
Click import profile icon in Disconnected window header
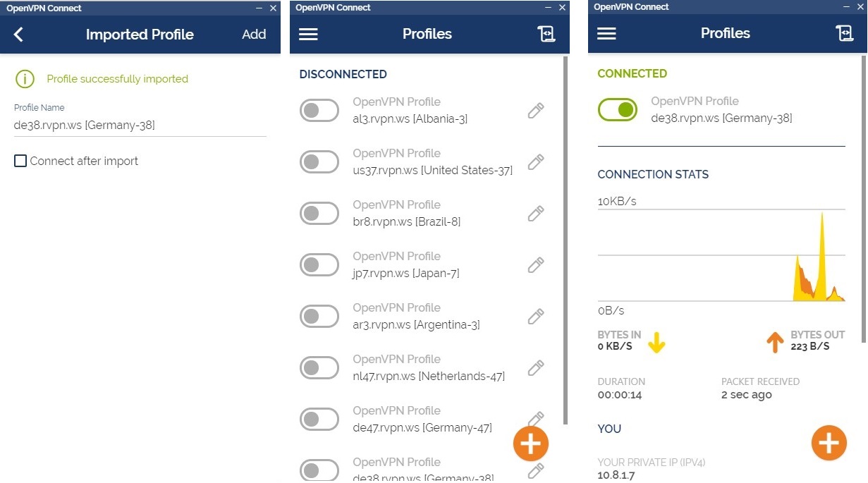(x=546, y=34)
